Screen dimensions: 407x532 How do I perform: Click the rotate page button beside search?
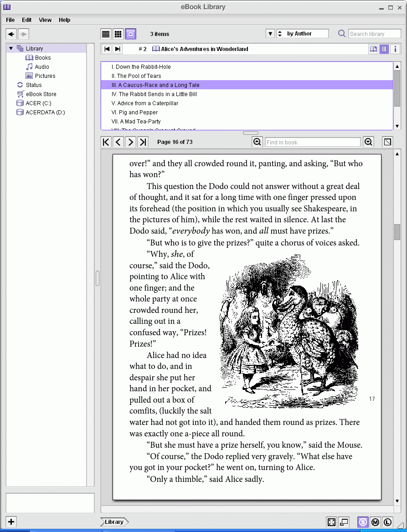[x=388, y=142]
